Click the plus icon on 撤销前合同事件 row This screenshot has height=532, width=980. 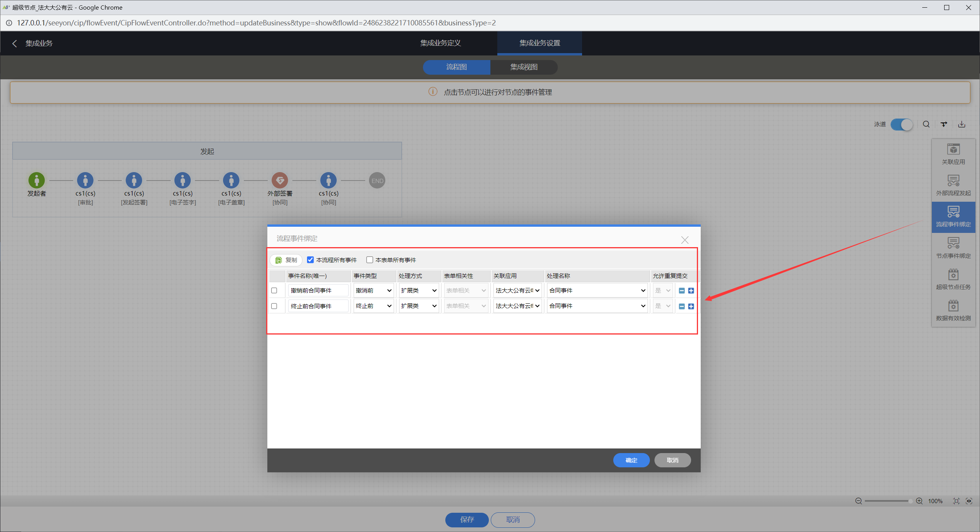(x=691, y=291)
